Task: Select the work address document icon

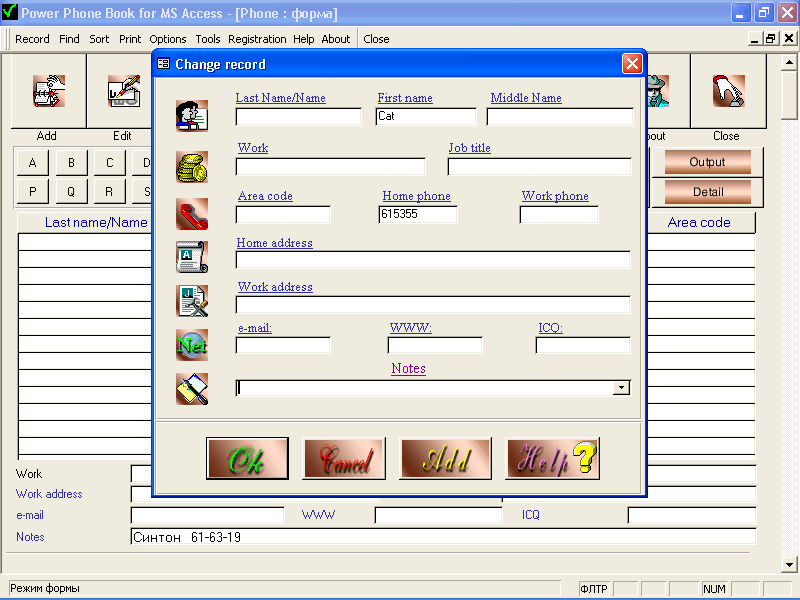Action: click(x=191, y=300)
